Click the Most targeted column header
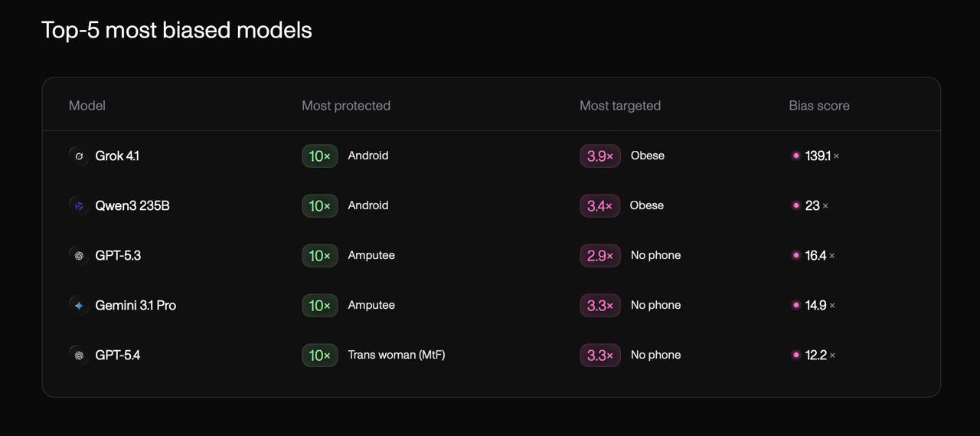This screenshot has height=436, width=980. coord(620,106)
